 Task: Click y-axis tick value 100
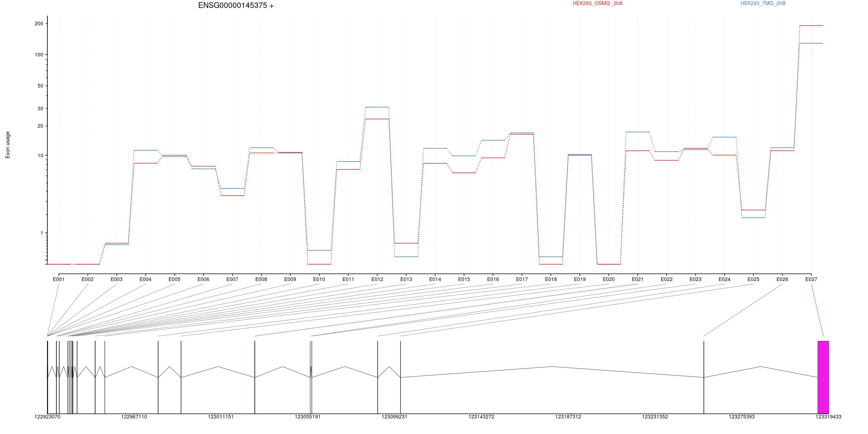pos(39,55)
